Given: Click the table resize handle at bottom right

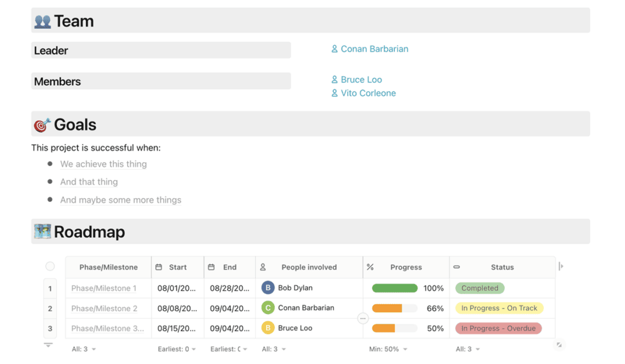Looking at the screenshot, I should pyautogui.click(x=559, y=345).
